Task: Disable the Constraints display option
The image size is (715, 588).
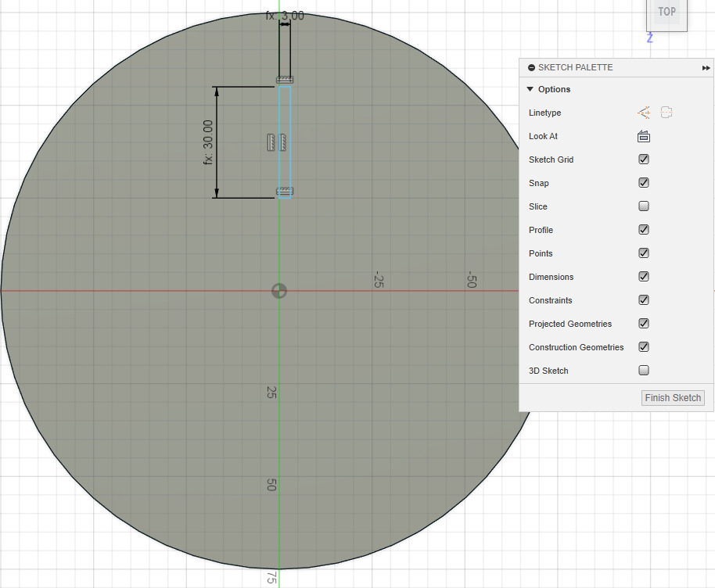Action: click(643, 299)
